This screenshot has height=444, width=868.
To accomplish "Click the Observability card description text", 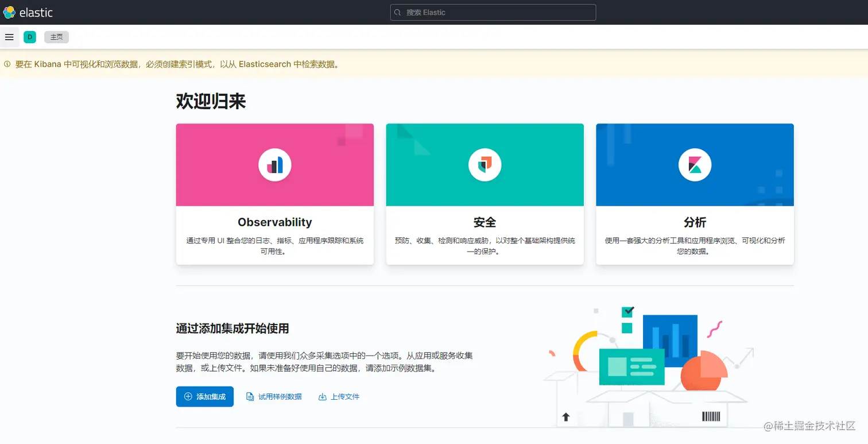I will [x=275, y=246].
